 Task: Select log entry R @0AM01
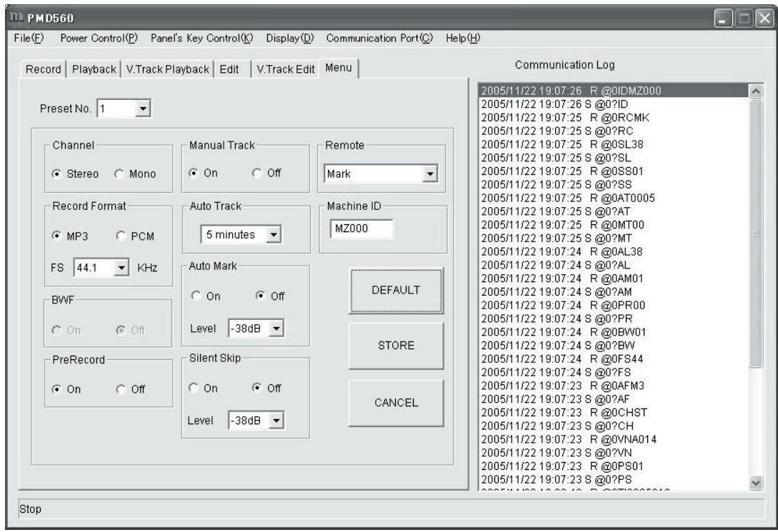[614, 278]
